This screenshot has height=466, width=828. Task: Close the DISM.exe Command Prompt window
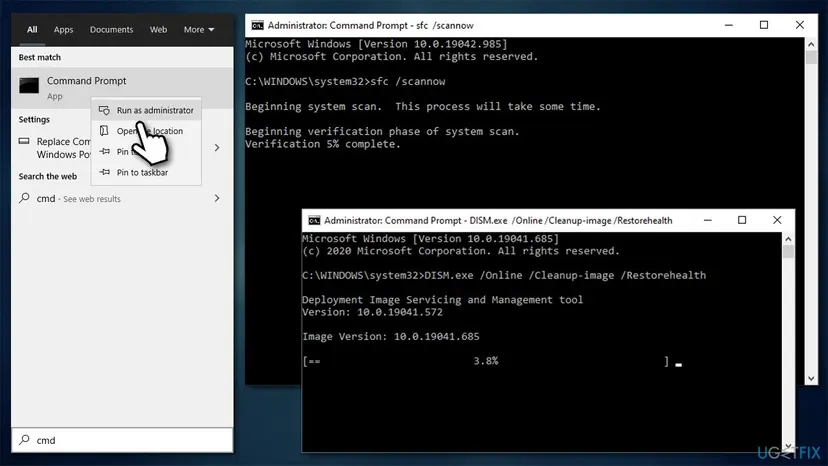click(x=777, y=220)
